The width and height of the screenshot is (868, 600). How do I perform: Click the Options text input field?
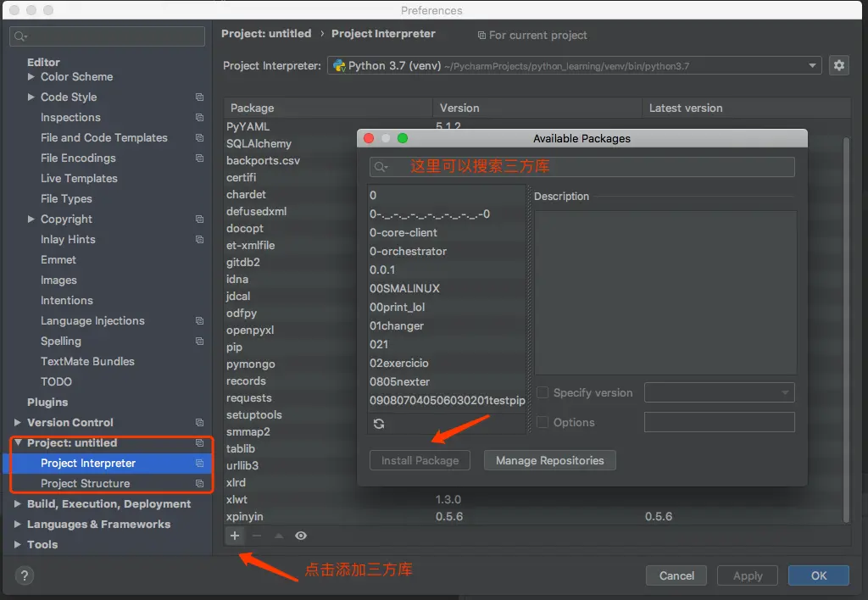pyautogui.click(x=719, y=422)
